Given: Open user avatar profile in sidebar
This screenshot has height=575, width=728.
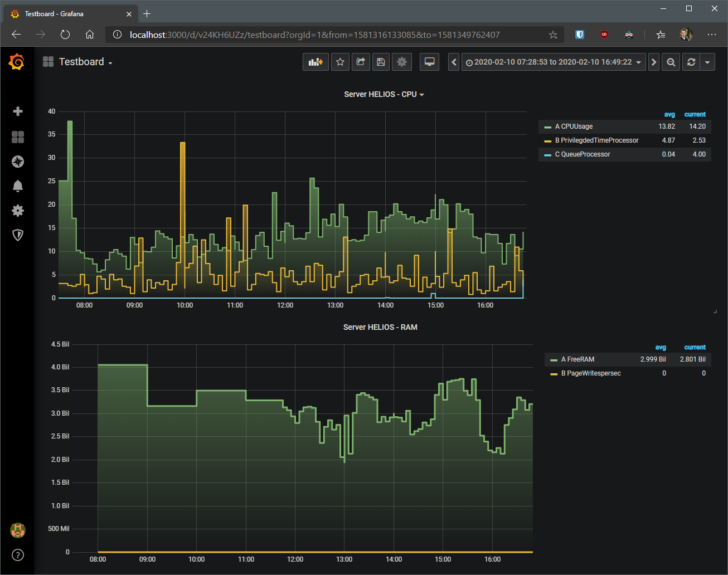Looking at the screenshot, I should coord(18,530).
